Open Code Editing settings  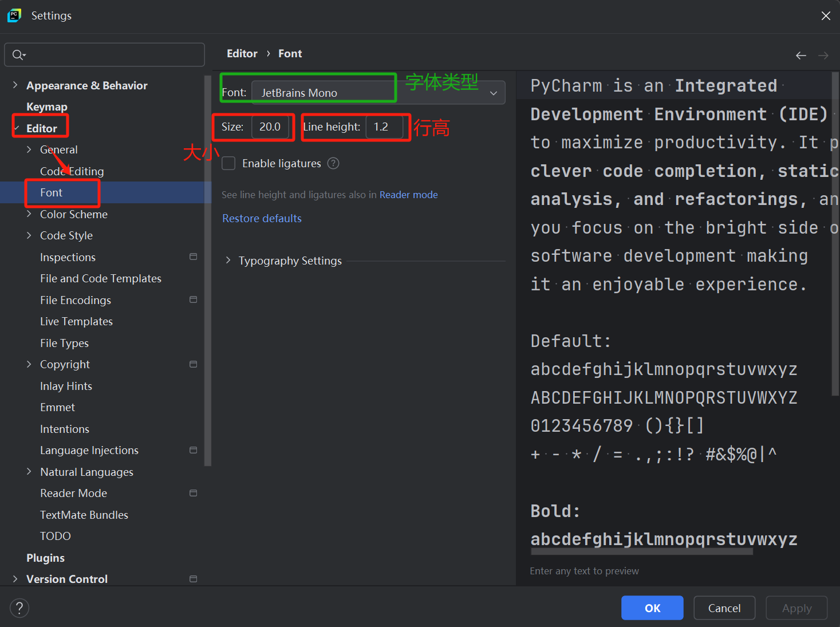(x=72, y=171)
